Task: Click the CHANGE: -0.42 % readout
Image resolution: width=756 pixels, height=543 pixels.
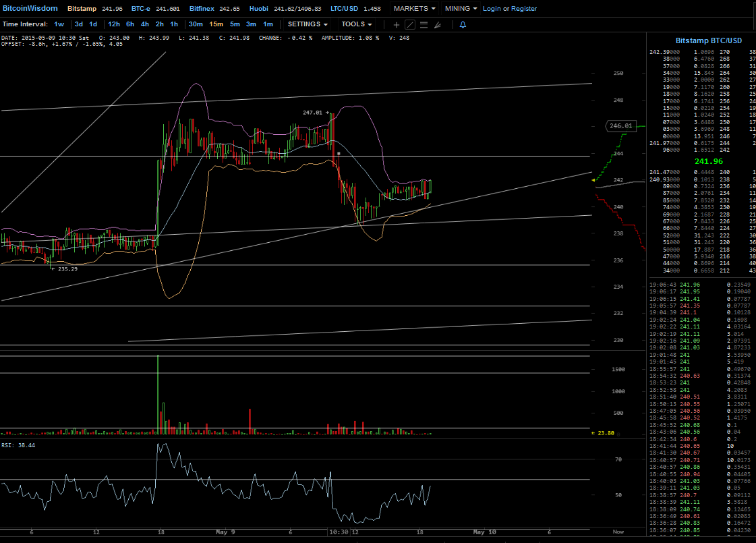Action: (285, 38)
